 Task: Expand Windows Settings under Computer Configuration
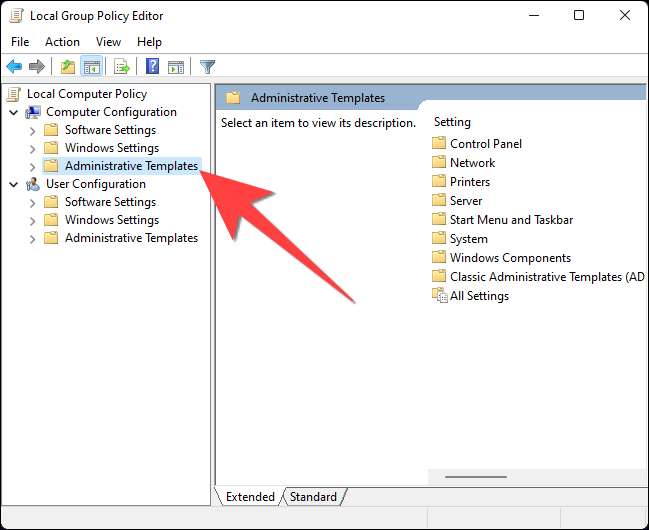pos(33,149)
